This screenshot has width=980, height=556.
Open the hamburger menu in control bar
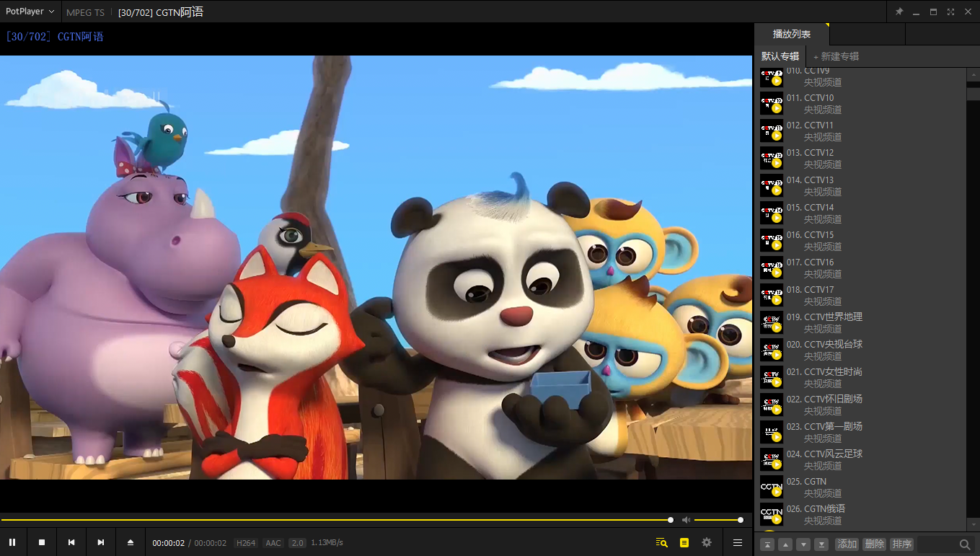click(738, 542)
